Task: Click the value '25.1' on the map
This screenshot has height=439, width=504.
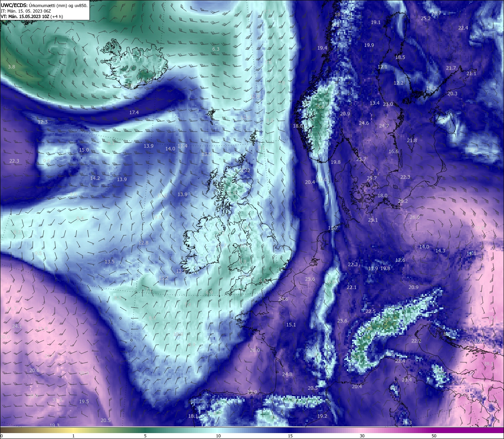Action: coord(372,220)
